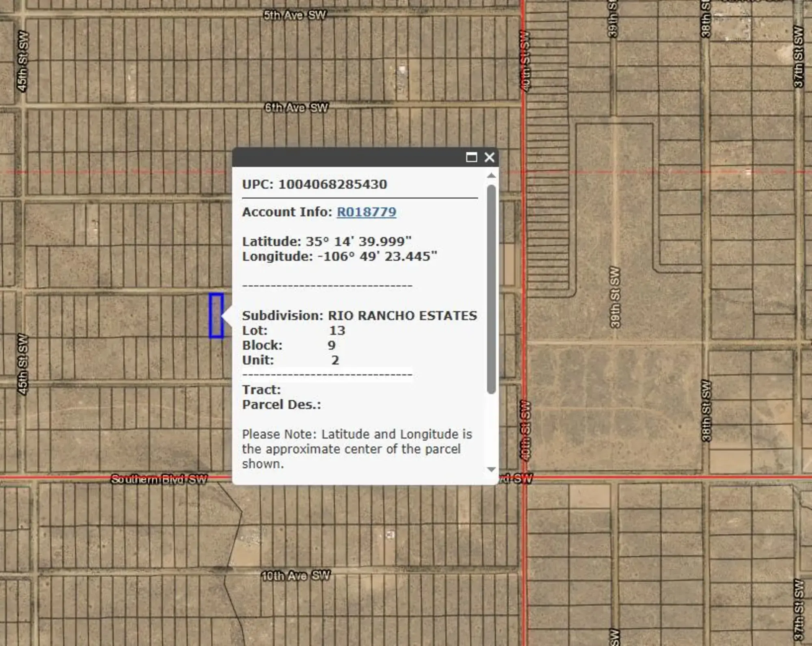Viewport: 812px width, 646px height.
Task: Click the RIO RANCHO ESTATES subdivision text
Action: coord(402,315)
